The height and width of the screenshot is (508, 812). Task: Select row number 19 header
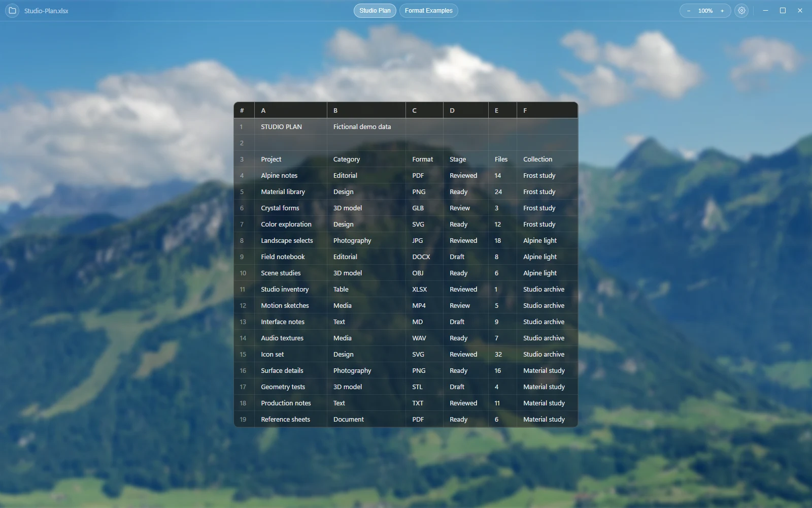pyautogui.click(x=244, y=419)
